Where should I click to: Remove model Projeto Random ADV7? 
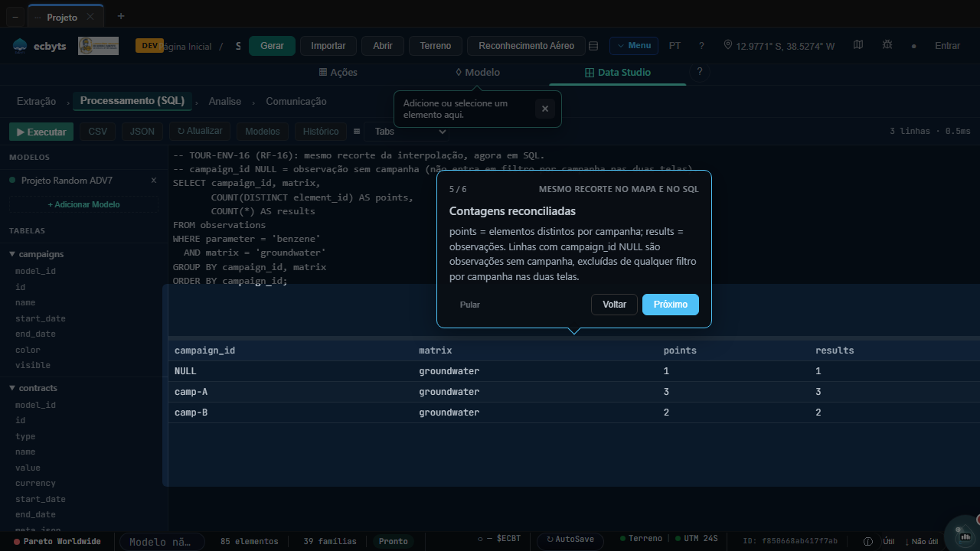[153, 181]
